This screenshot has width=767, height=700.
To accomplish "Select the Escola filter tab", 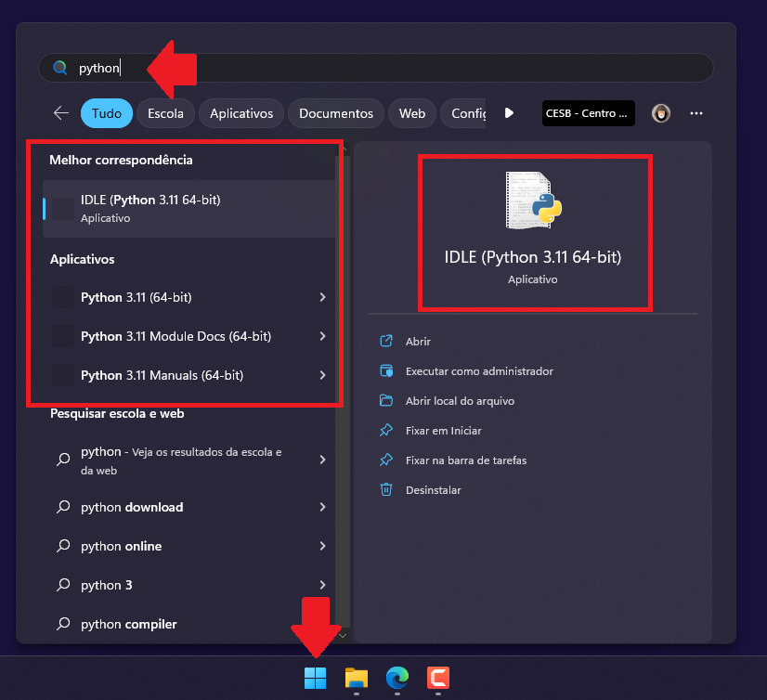I will 166,113.
